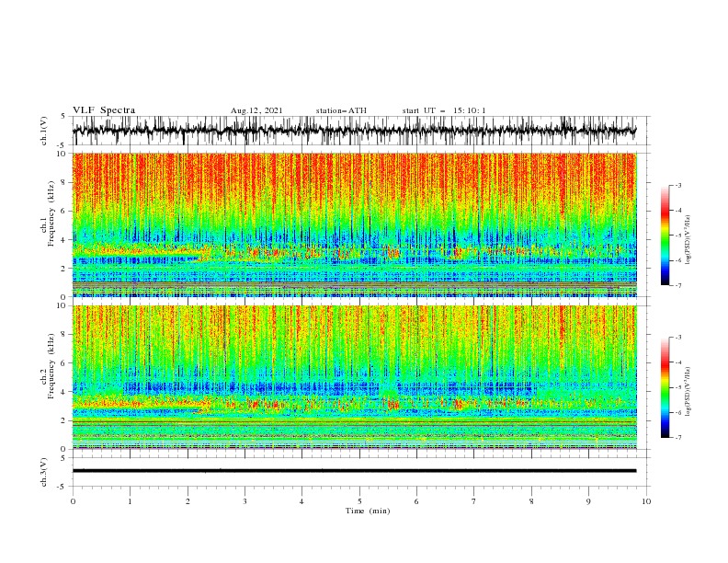Click the ch.2 Frequency (kHz) axis label
Image resolution: width=728 pixels, height=563 pixels.
pyautogui.click(x=47, y=364)
